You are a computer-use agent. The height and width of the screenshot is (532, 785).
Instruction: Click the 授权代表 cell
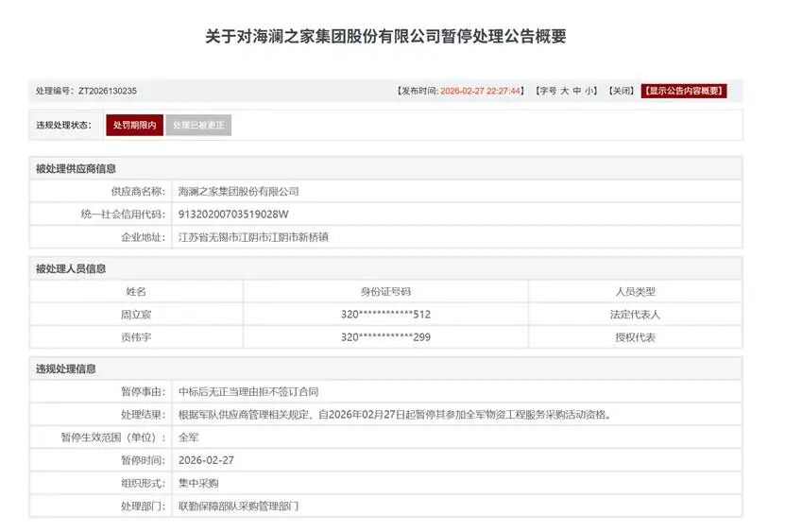click(x=636, y=337)
